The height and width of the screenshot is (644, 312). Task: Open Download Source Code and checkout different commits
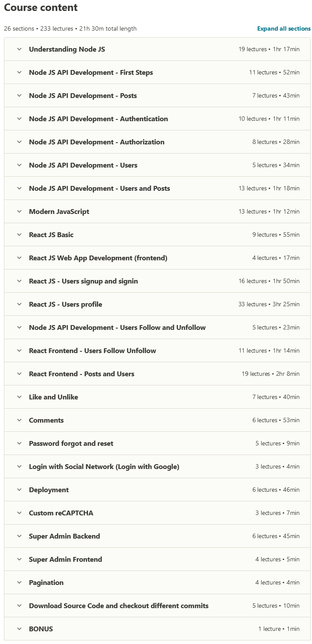(x=118, y=605)
